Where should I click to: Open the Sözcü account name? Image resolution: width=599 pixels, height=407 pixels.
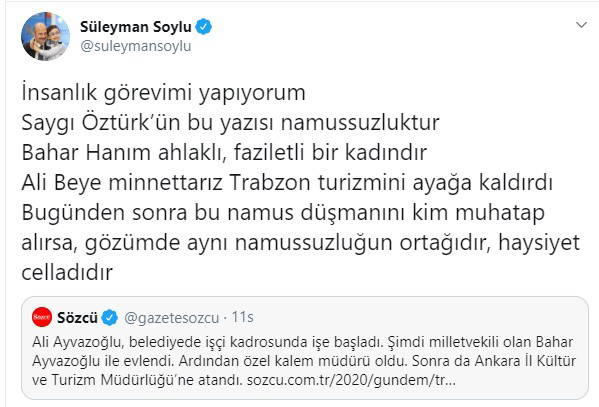pyautogui.click(x=77, y=318)
